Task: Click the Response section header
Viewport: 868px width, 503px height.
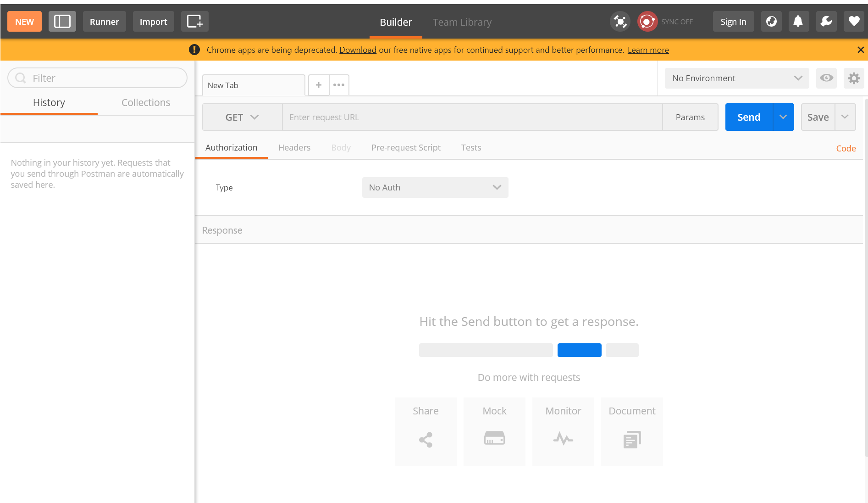Action: coord(529,230)
